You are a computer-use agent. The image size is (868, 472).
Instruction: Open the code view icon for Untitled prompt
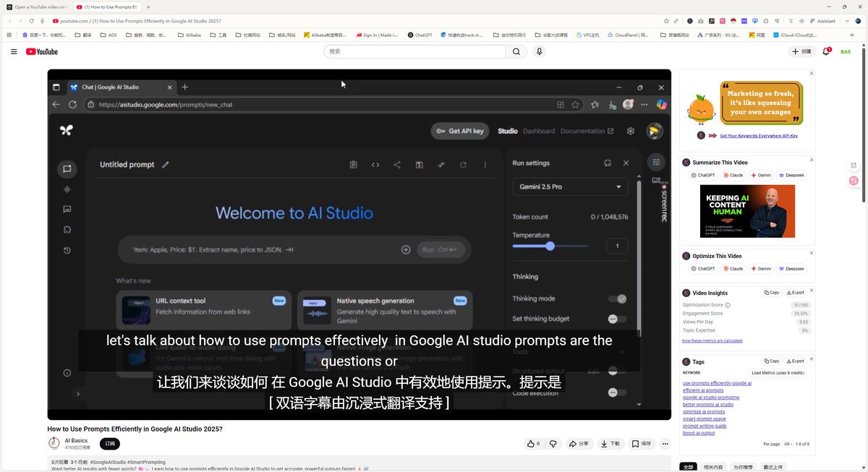[375, 164]
